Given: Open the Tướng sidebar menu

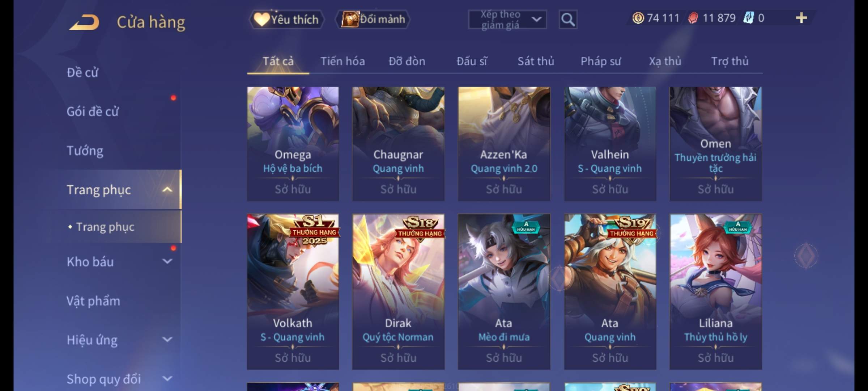Looking at the screenshot, I should pyautogui.click(x=85, y=151).
